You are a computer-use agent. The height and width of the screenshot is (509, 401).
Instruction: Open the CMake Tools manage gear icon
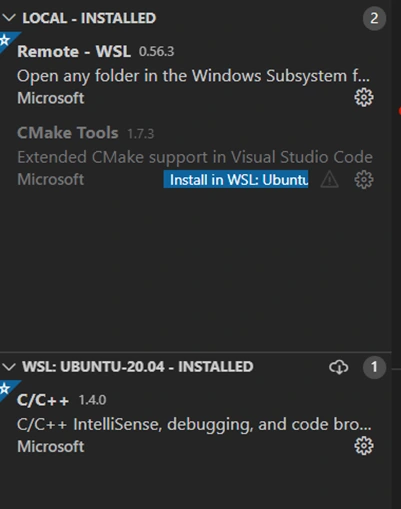364,180
